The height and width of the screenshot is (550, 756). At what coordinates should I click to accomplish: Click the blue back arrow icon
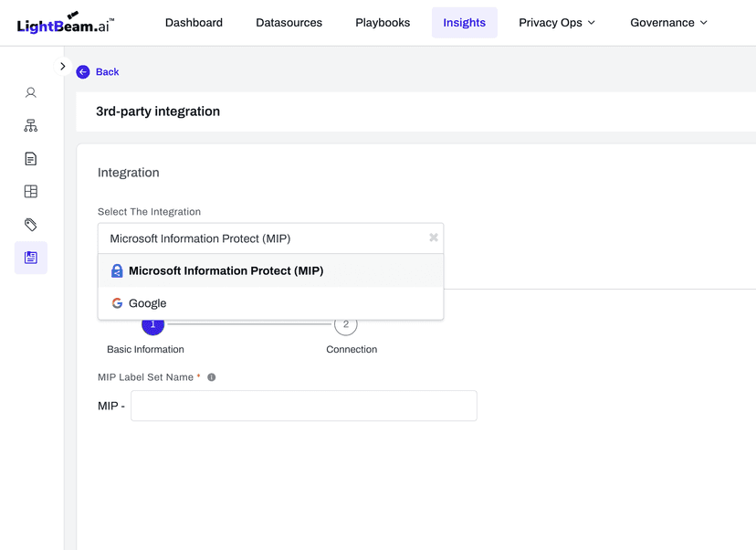click(x=83, y=72)
